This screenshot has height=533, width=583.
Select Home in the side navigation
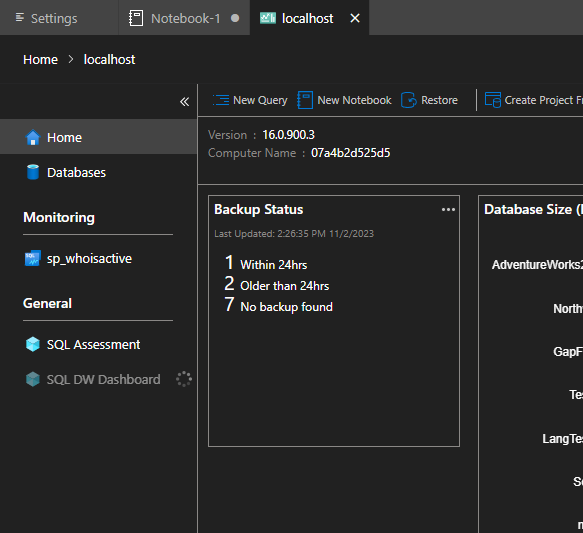(99, 137)
